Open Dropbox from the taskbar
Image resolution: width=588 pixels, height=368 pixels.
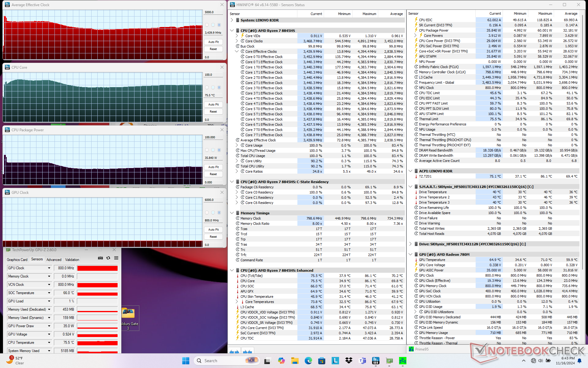(349, 361)
